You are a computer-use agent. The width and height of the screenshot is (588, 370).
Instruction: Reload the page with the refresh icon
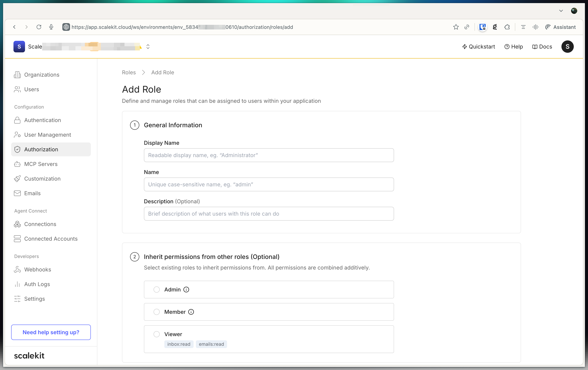(x=39, y=27)
